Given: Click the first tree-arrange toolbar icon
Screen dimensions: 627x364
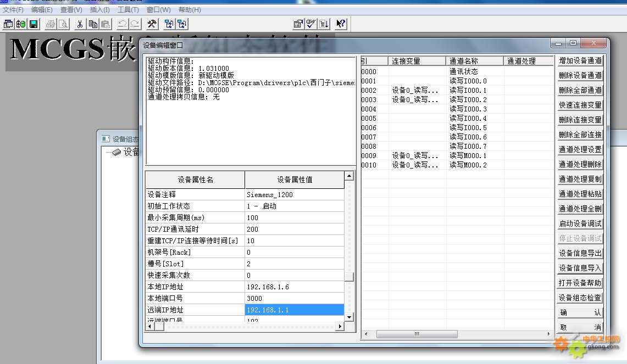Looking at the screenshot, I should click(169, 24).
